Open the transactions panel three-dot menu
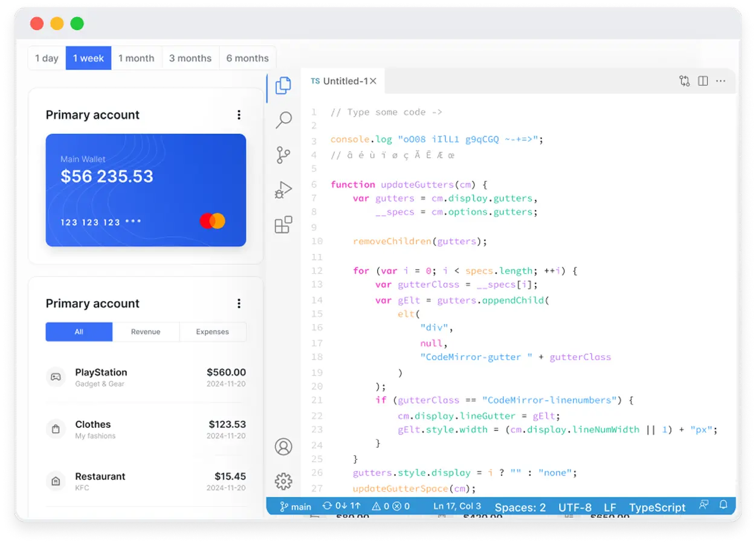Image resolution: width=756 pixels, height=544 pixels. tap(239, 303)
